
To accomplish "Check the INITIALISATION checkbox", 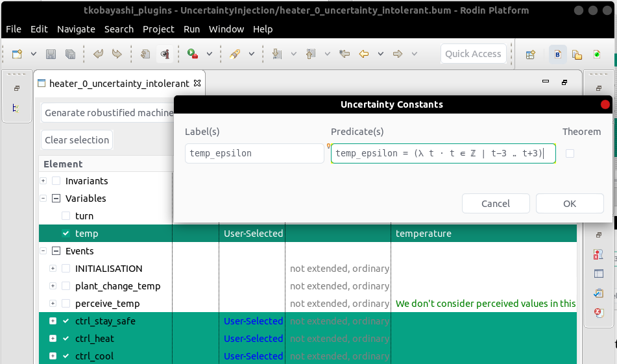I will 66,269.
